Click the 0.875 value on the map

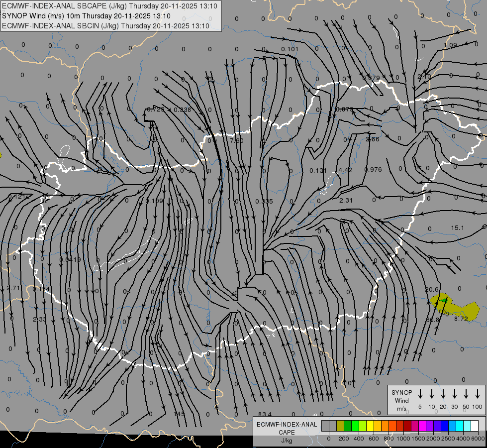tap(345, 110)
